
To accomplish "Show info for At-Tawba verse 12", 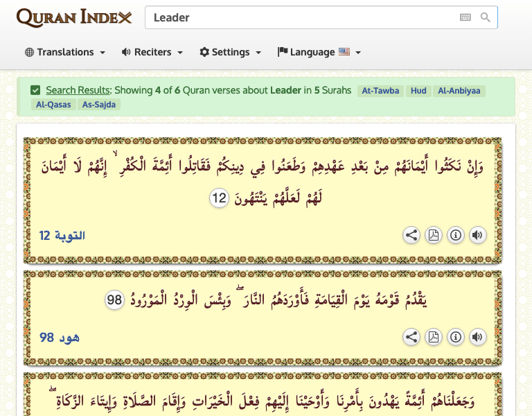I will pos(456,235).
